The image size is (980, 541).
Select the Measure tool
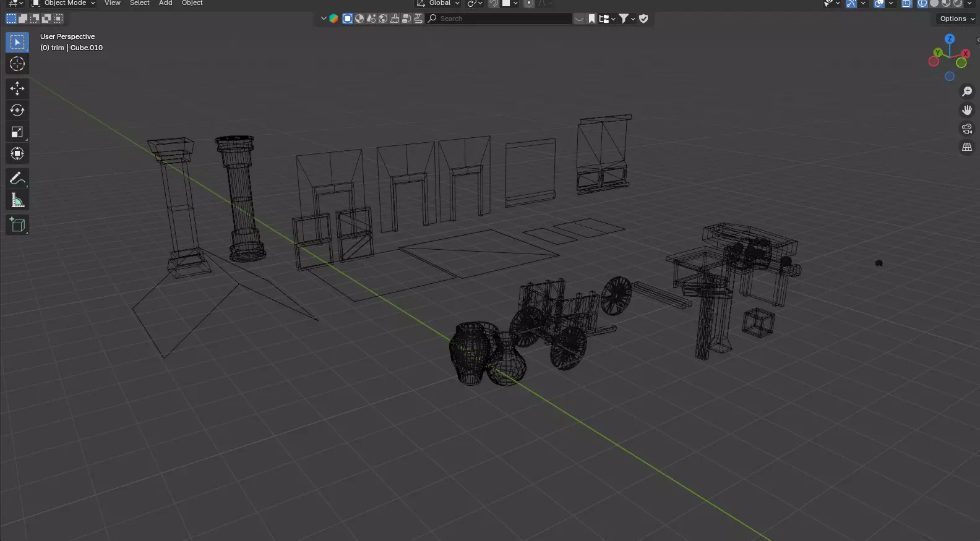pyautogui.click(x=17, y=200)
